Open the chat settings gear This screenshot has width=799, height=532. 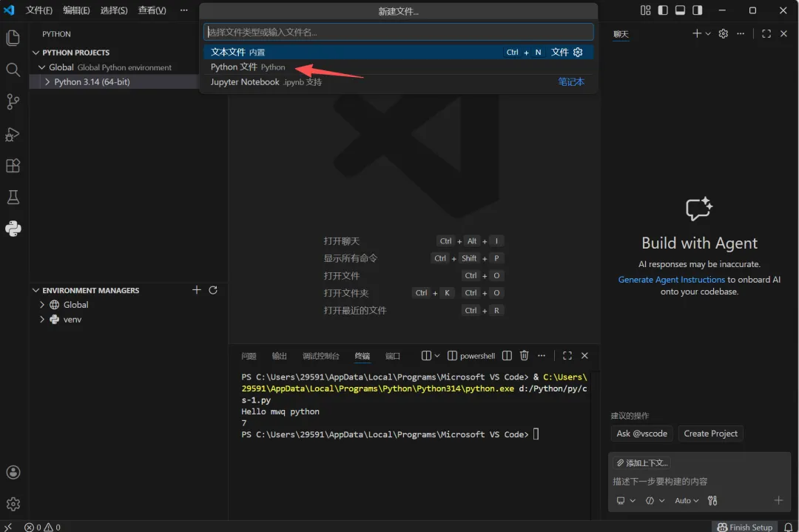pyautogui.click(x=723, y=33)
